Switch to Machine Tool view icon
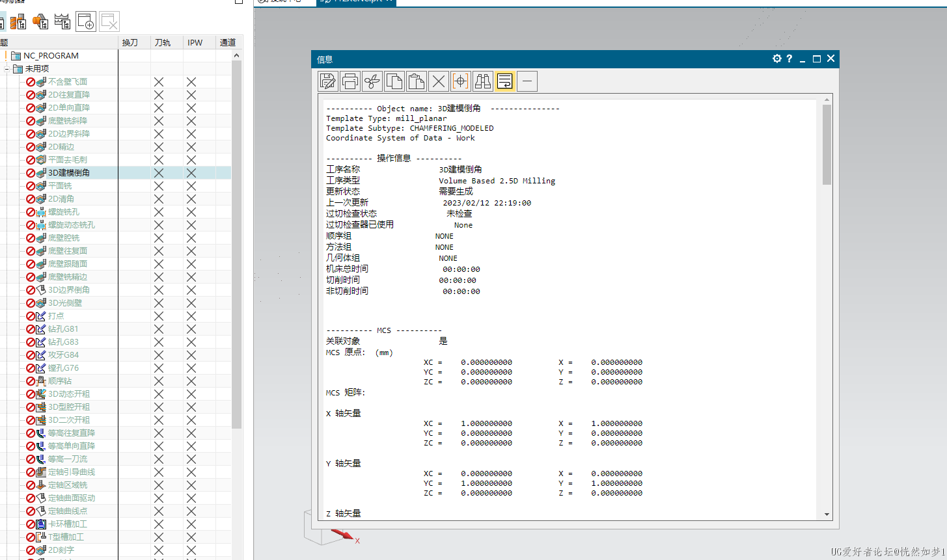This screenshot has height=560, width=947. tap(18, 21)
